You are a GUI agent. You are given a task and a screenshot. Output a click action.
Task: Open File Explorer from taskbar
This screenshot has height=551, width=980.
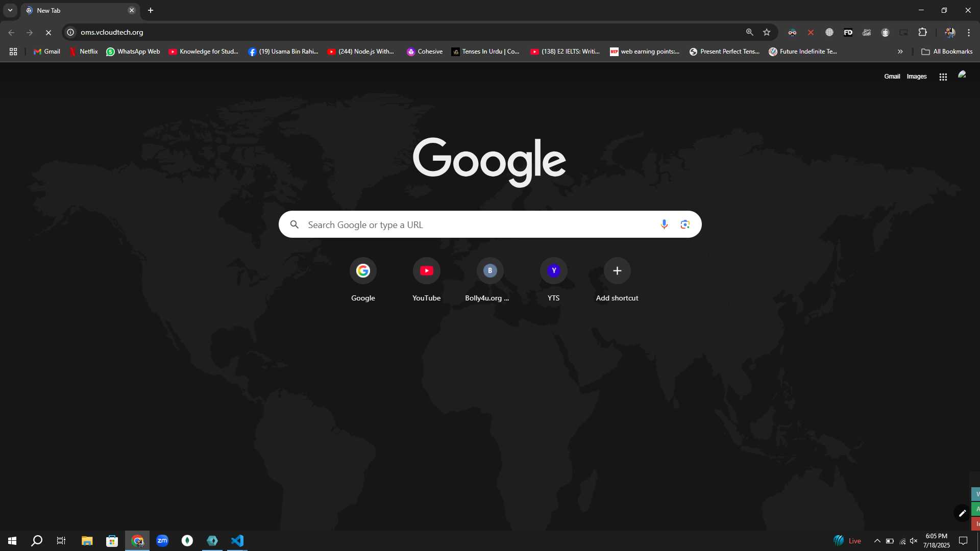tap(87, 541)
